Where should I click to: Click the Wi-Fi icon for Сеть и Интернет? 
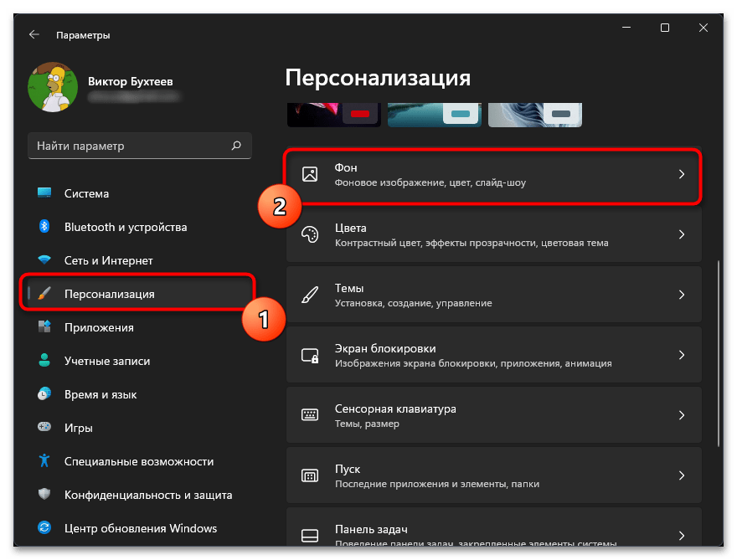[x=44, y=259]
